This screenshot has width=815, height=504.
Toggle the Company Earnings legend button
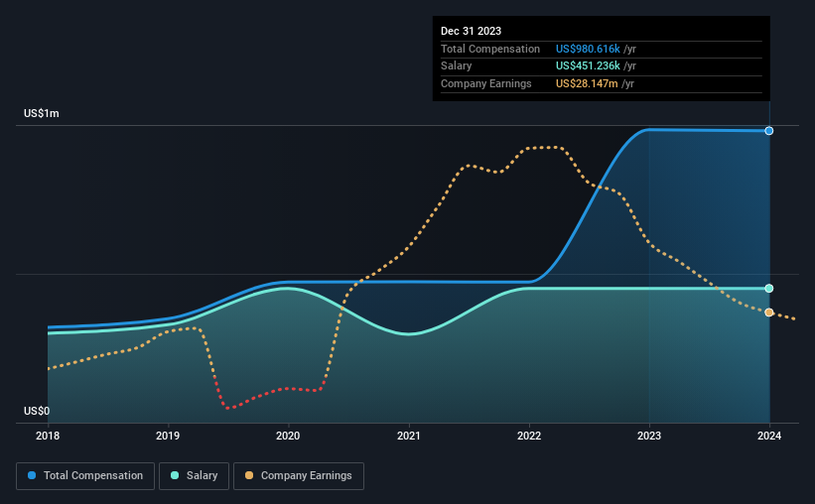tap(299, 476)
